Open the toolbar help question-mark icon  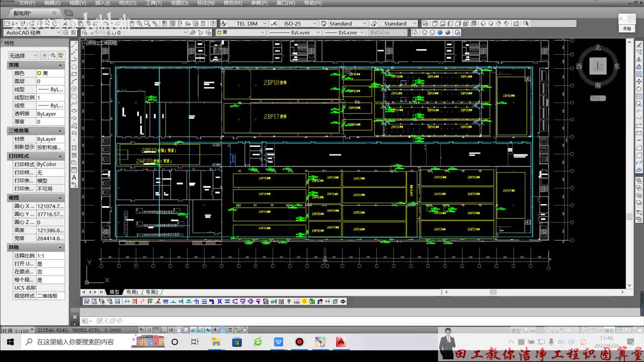[x=213, y=24]
